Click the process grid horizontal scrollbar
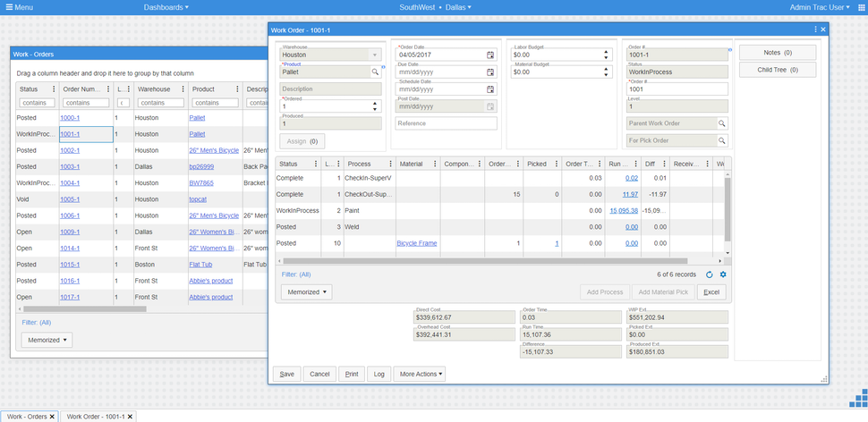Image resolution: width=868 pixels, height=422 pixels. (x=485, y=260)
